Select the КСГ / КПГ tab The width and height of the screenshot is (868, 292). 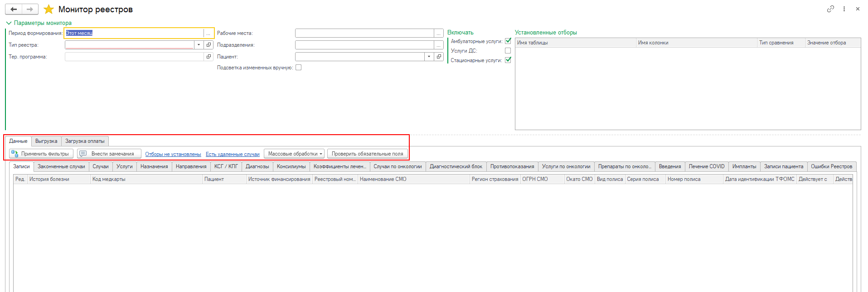coord(226,166)
